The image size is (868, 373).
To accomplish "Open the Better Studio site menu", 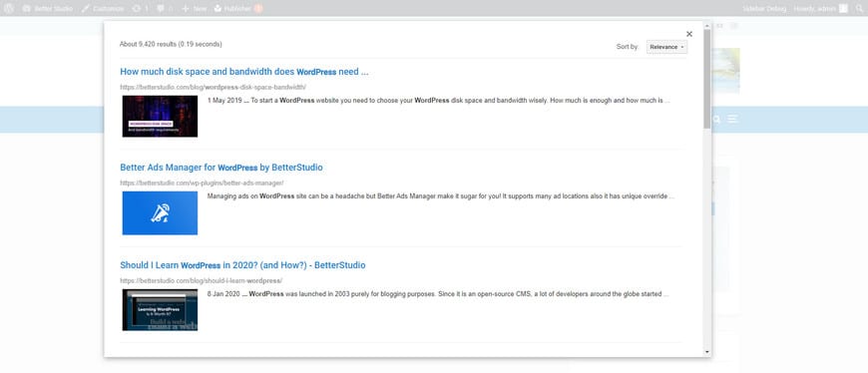I will coord(48,9).
